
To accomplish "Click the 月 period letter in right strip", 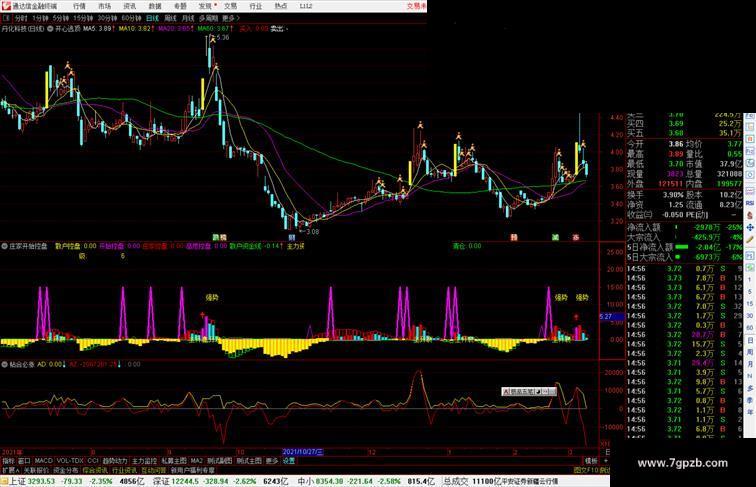I will point(750,365).
